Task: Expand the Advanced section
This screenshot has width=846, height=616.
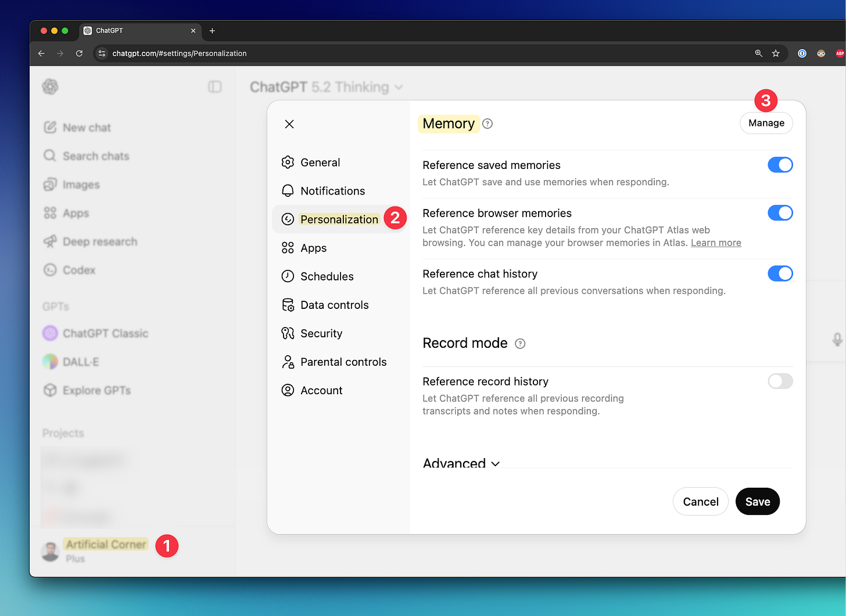Action: 461,463
